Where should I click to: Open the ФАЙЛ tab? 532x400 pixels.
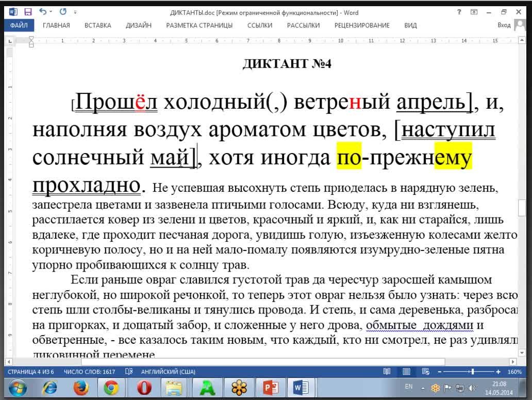[x=19, y=25]
